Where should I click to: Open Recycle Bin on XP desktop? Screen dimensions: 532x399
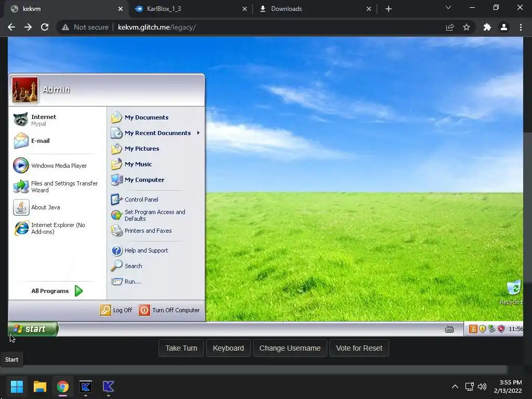point(513,292)
